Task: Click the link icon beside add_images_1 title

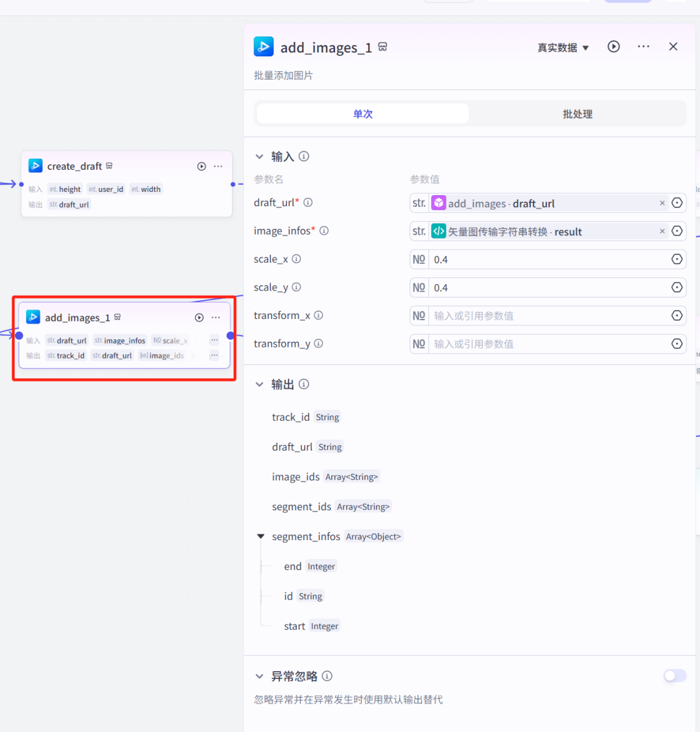Action: tap(382, 46)
